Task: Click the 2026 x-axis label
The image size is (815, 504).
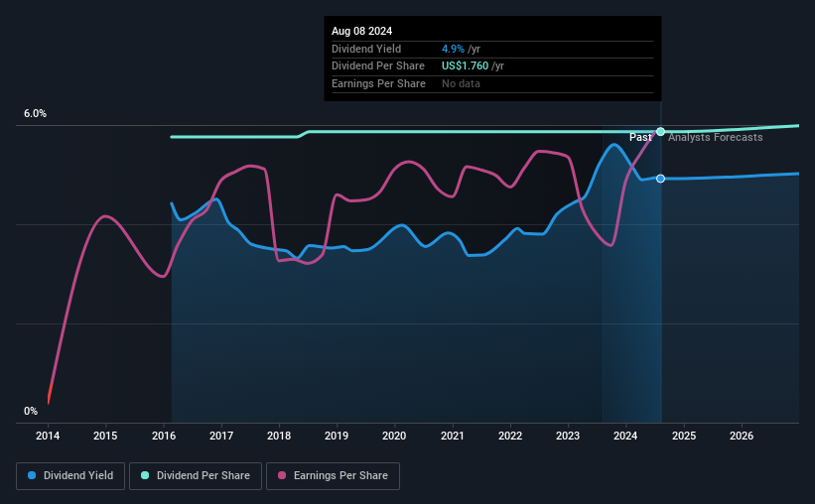Action: (x=742, y=436)
